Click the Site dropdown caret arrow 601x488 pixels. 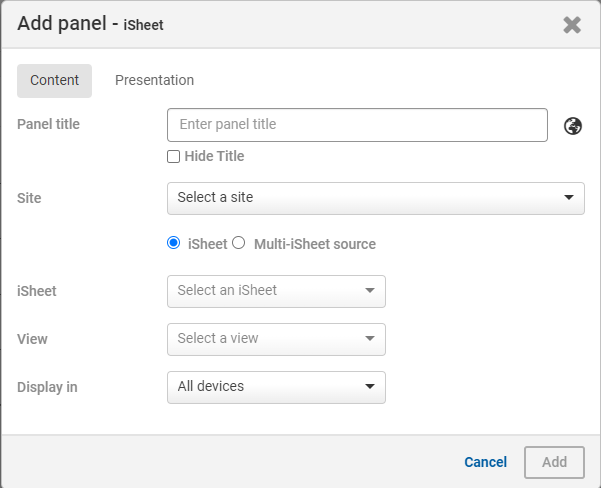568,198
